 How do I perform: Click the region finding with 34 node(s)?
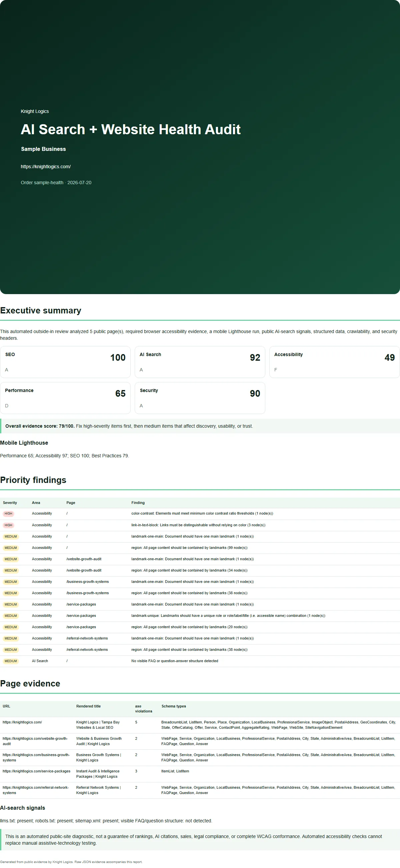point(189,571)
